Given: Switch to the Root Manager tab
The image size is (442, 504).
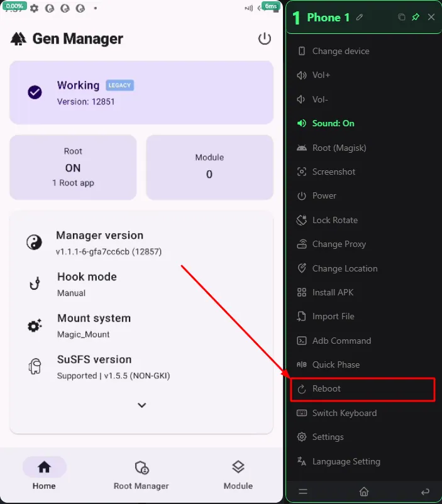Looking at the screenshot, I should pyautogui.click(x=141, y=474).
